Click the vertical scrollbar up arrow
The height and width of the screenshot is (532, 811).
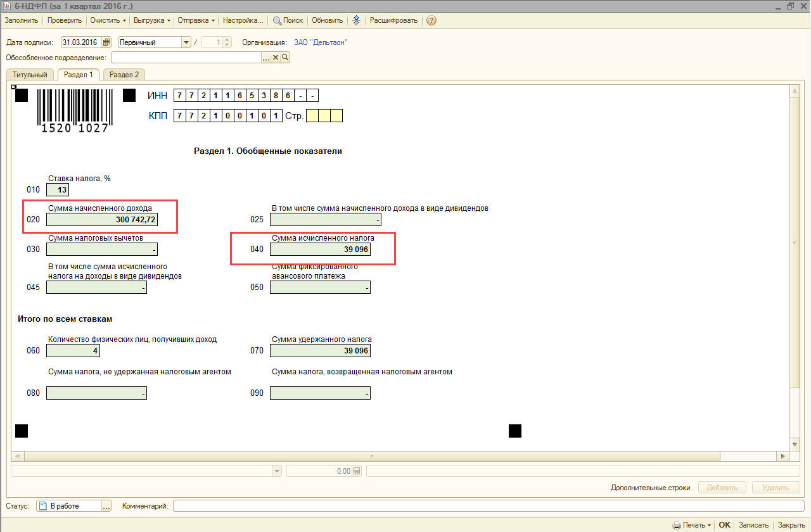tap(795, 92)
